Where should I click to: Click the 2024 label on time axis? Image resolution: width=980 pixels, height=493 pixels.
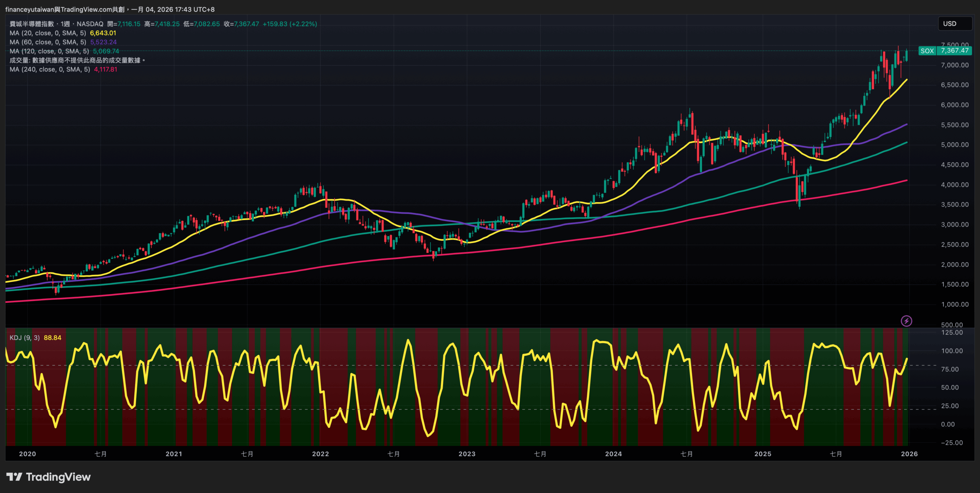613,454
